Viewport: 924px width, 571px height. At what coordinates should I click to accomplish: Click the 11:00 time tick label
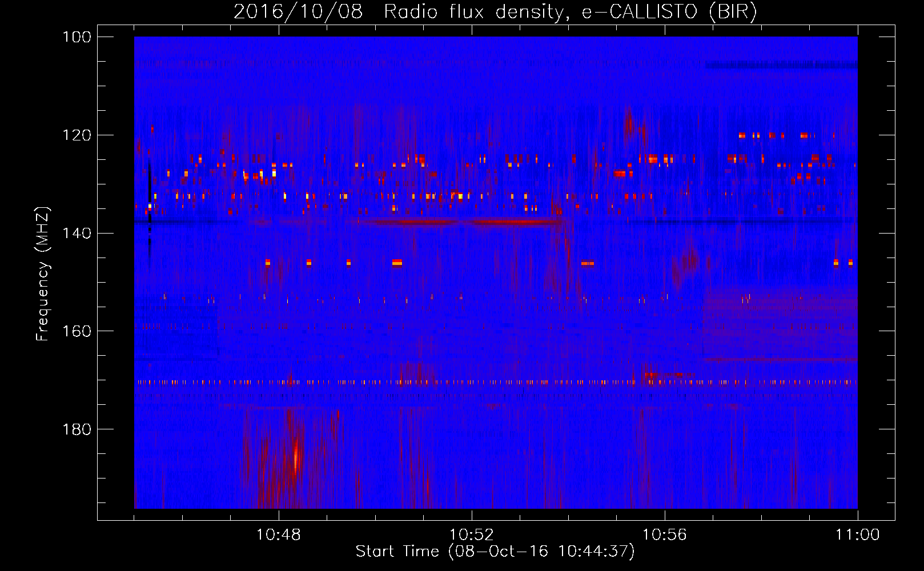click(x=858, y=535)
